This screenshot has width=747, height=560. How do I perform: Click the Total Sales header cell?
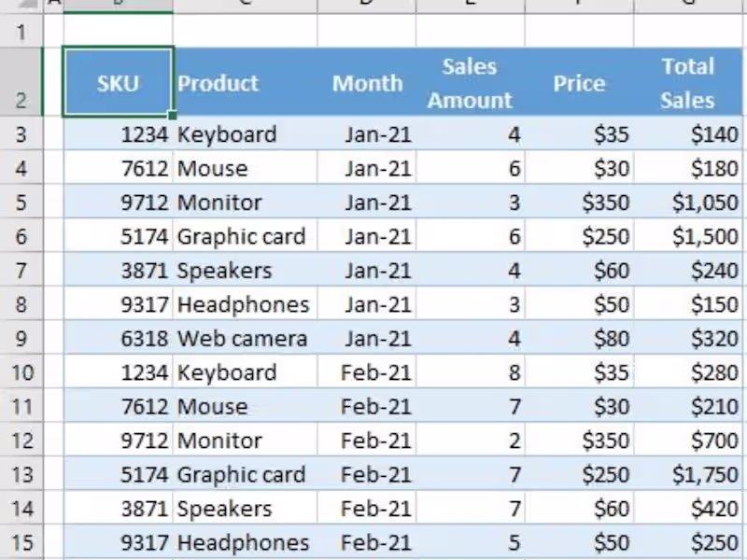[687, 83]
